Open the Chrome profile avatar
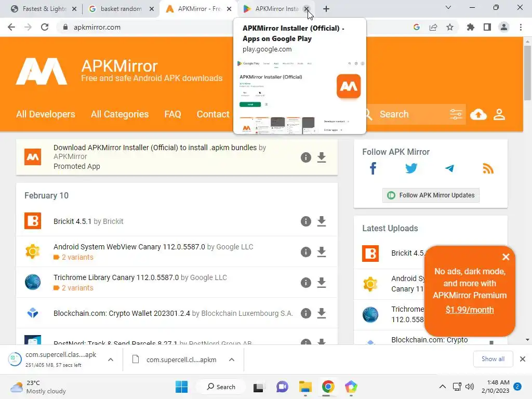This screenshot has height=399, width=532. 504,27
